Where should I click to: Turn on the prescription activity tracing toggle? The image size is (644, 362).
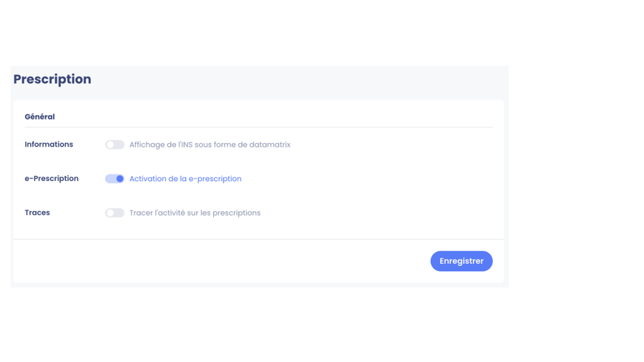[x=114, y=212]
